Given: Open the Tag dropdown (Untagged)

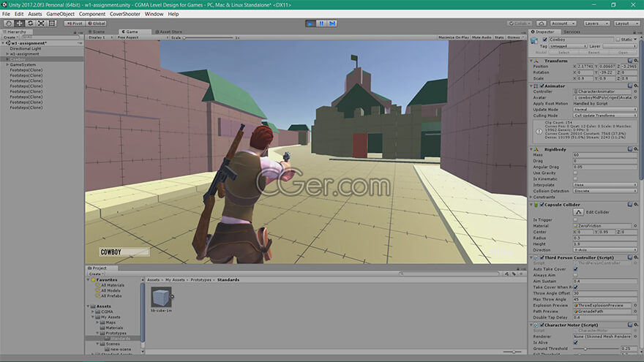Looking at the screenshot, I should point(569,46).
